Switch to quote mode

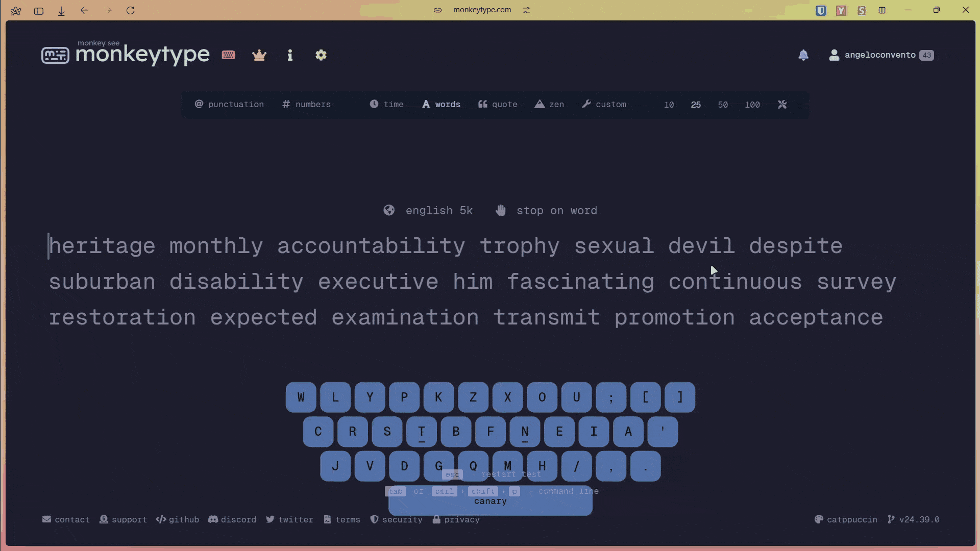pyautogui.click(x=498, y=105)
